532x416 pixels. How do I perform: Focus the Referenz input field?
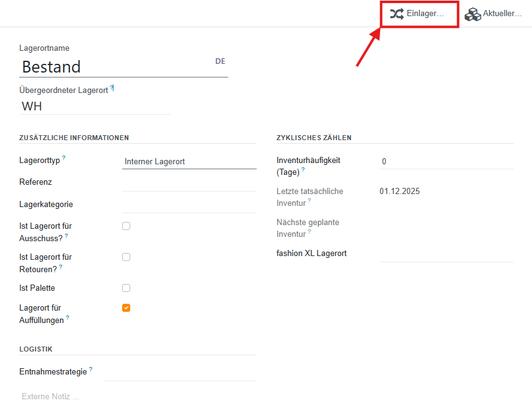click(x=189, y=182)
